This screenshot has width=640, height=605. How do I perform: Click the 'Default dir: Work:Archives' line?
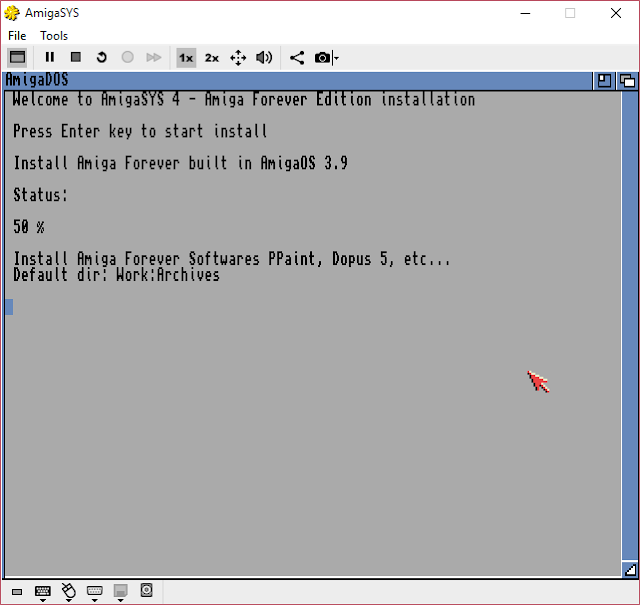[116, 275]
